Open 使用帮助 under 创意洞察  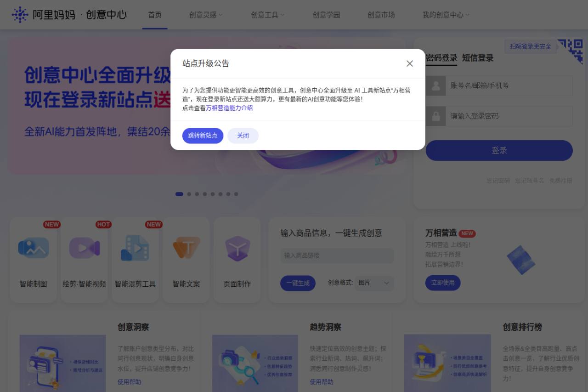[x=129, y=382]
